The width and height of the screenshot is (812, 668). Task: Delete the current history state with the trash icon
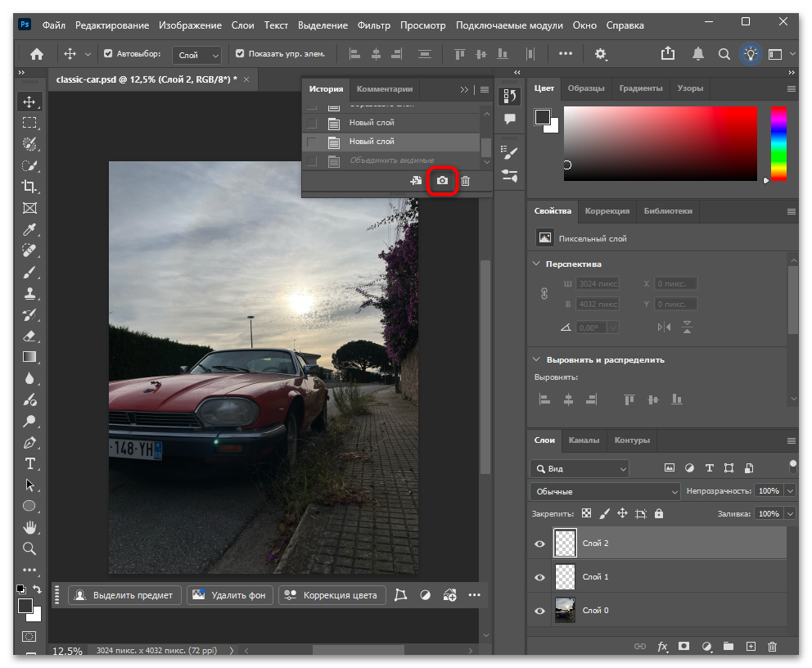466,181
